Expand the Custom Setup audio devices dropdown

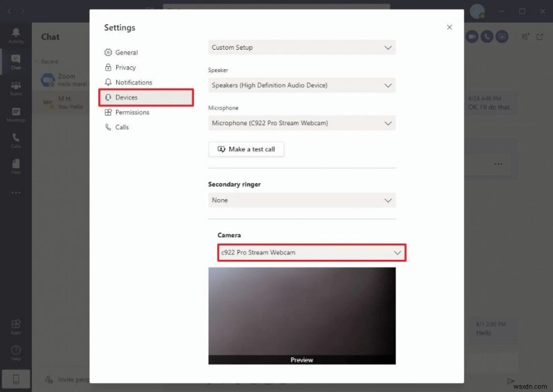302,47
